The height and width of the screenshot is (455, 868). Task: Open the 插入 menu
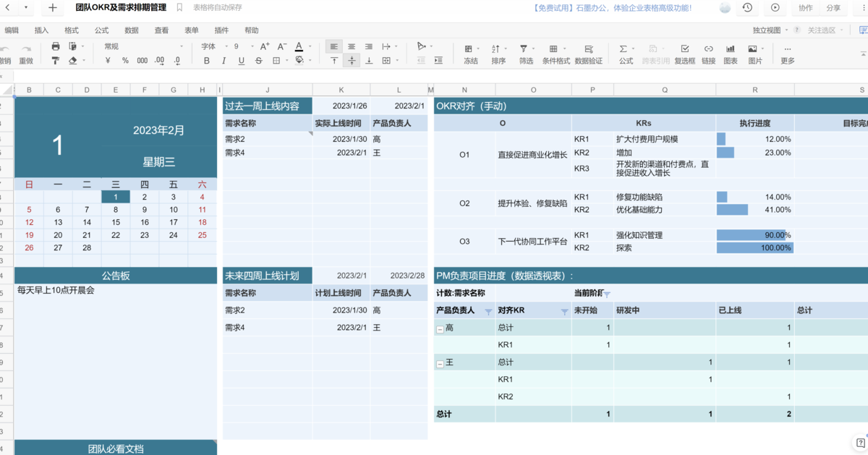click(x=42, y=30)
